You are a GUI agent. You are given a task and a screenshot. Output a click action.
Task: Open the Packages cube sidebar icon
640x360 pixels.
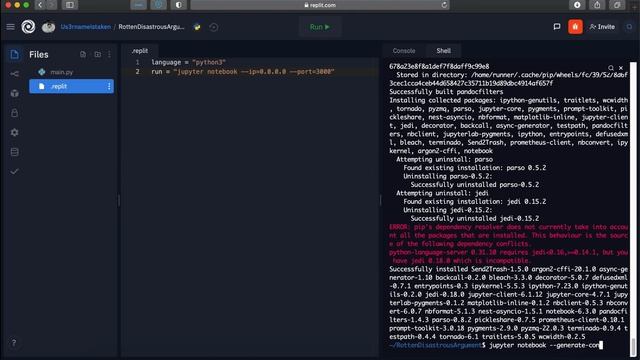click(x=14, y=93)
